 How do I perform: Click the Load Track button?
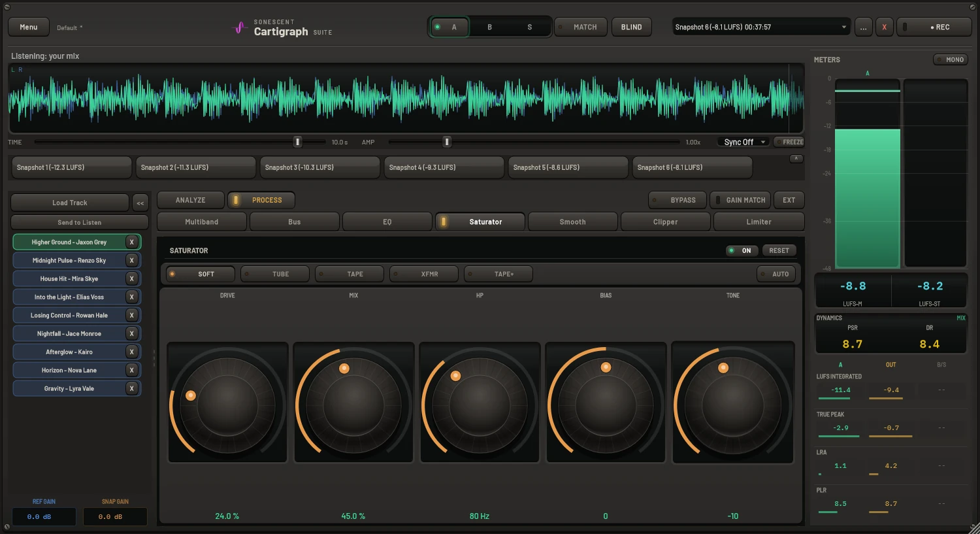click(x=70, y=203)
